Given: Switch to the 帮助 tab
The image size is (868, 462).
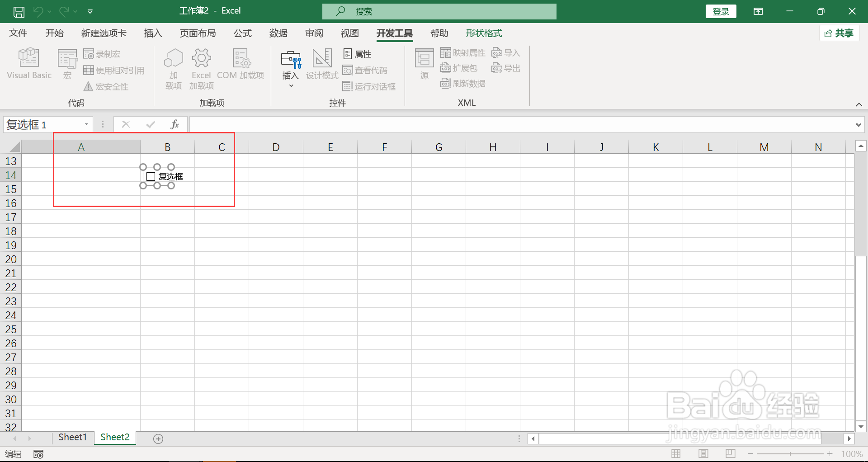Looking at the screenshot, I should 439,33.
